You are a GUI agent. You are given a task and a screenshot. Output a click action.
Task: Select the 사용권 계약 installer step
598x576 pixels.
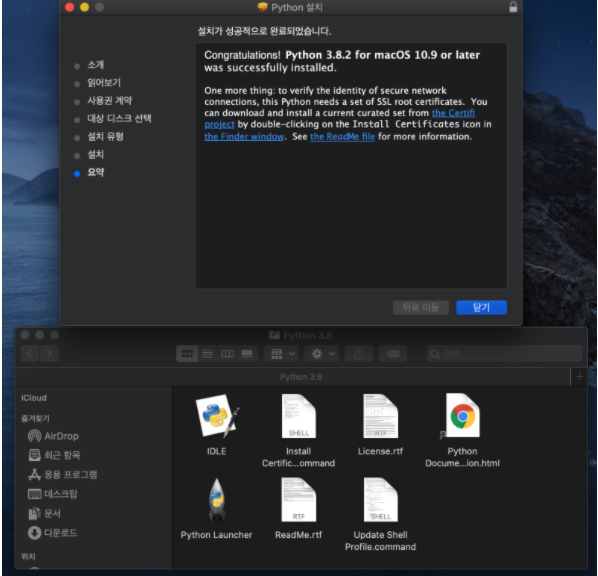point(109,100)
